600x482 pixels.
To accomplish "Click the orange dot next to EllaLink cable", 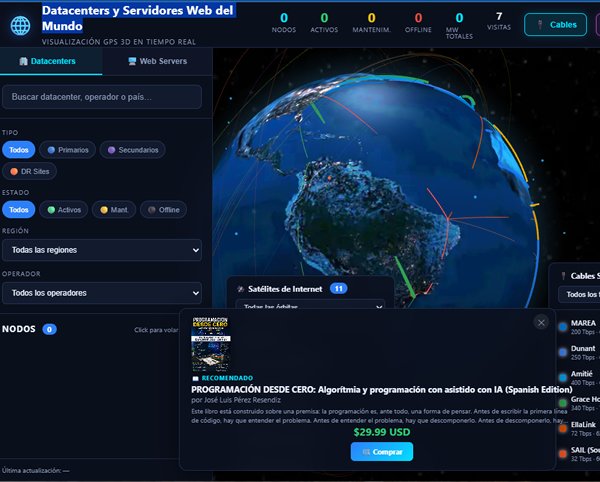I will (563, 428).
